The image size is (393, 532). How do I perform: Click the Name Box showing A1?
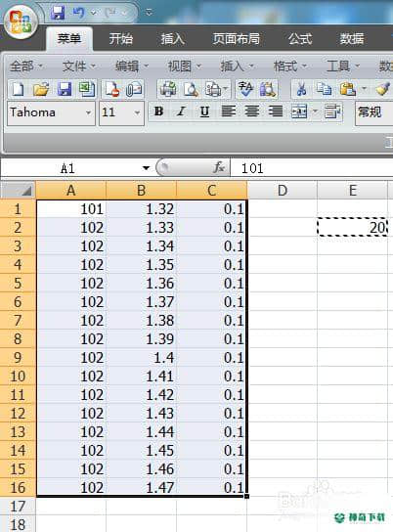67,168
